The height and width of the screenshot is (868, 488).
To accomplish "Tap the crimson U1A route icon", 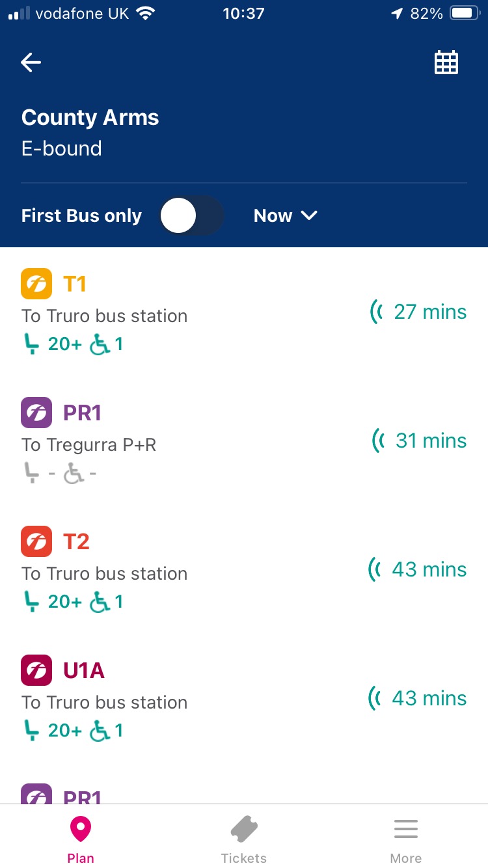I will [36, 671].
